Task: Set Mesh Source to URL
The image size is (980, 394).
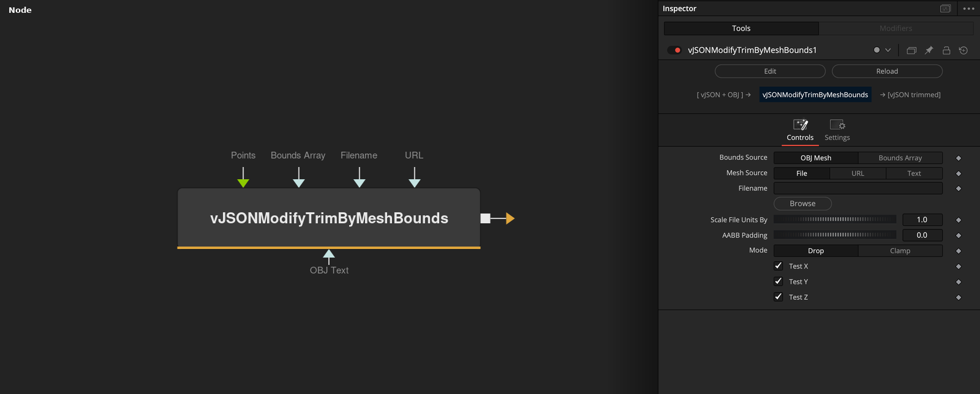Action: pyautogui.click(x=858, y=174)
